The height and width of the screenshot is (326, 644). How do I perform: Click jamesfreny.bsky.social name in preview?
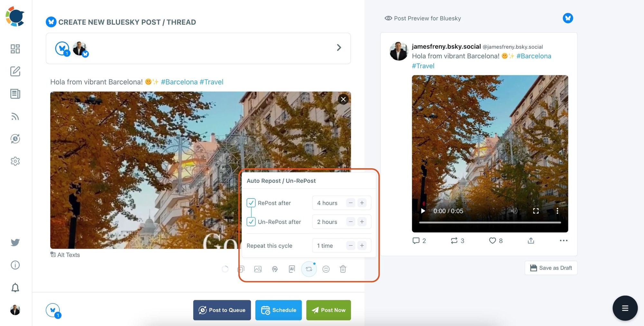click(x=446, y=46)
